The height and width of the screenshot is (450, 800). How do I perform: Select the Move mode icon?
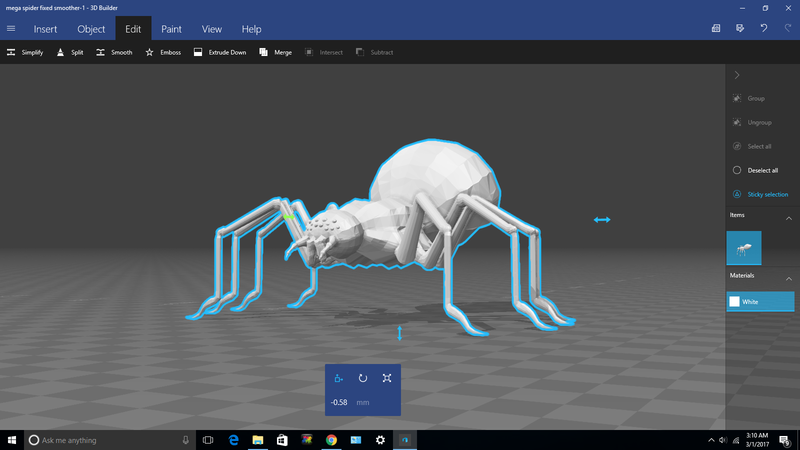pos(338,378)
